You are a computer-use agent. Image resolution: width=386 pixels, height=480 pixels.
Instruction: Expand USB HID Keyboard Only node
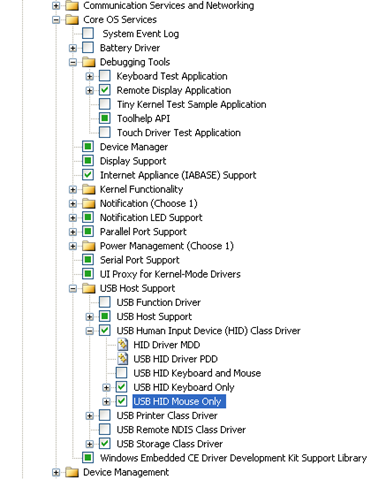[106, 388]
